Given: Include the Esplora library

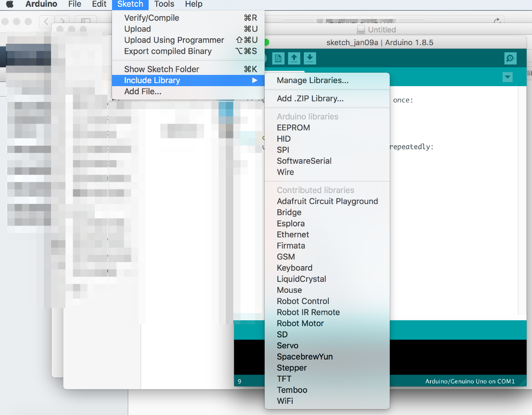Looking at the screenshot, I should pos(327,224).
